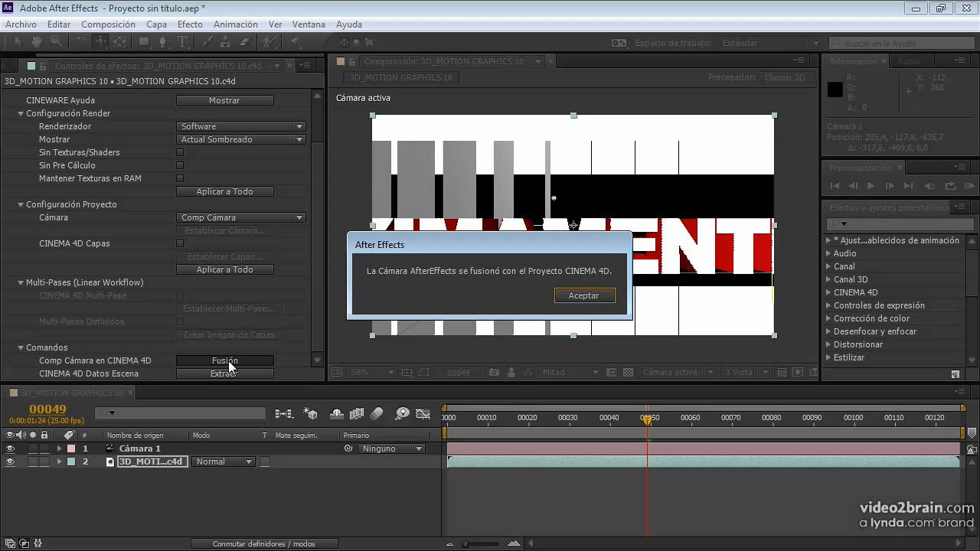Select the Clone Stamp tool

226,42
